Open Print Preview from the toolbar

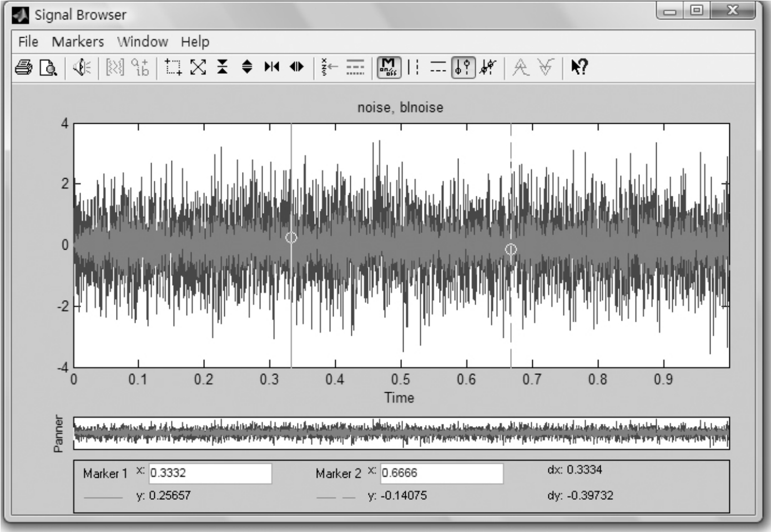(x=49, y=68)
